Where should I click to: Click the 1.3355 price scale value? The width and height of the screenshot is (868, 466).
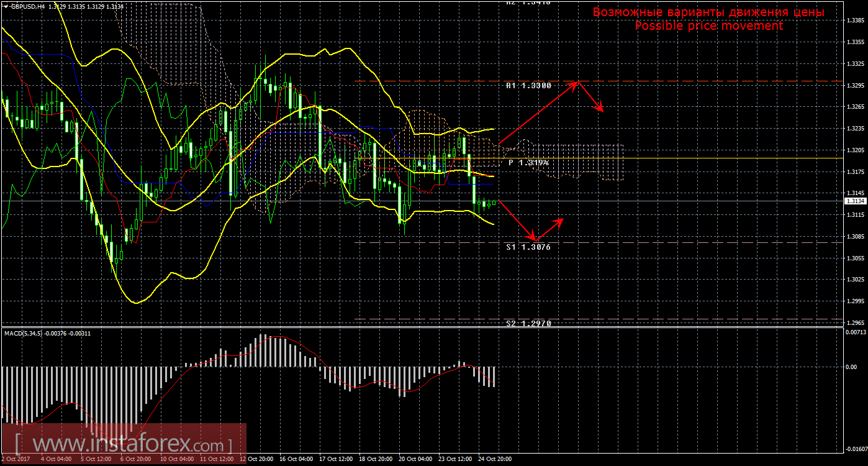[854, 42]
